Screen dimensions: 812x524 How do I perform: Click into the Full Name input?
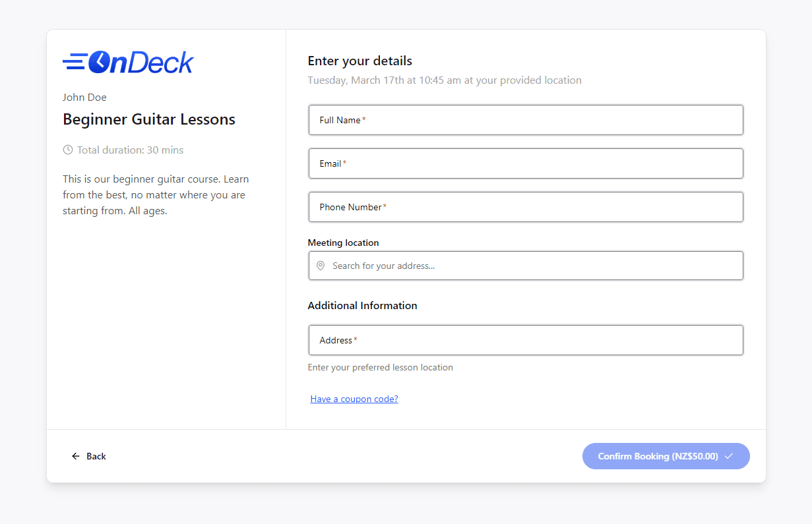coord(526,120)
